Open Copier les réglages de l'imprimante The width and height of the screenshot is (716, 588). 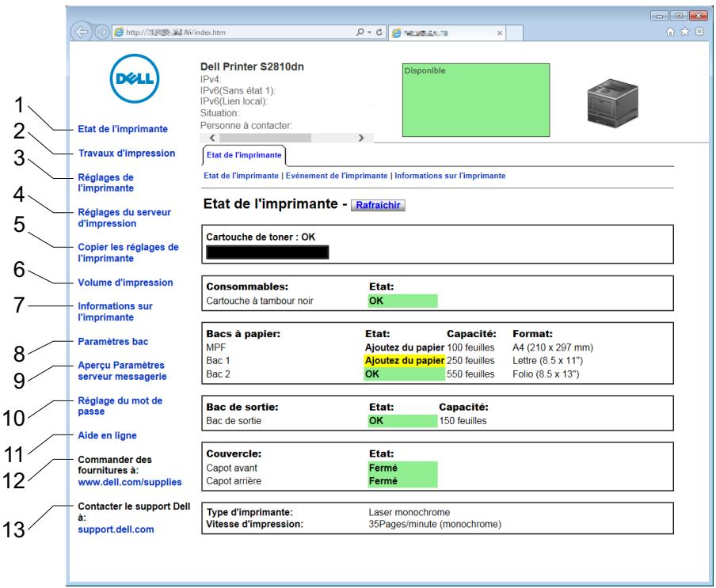tap(128, 252)
